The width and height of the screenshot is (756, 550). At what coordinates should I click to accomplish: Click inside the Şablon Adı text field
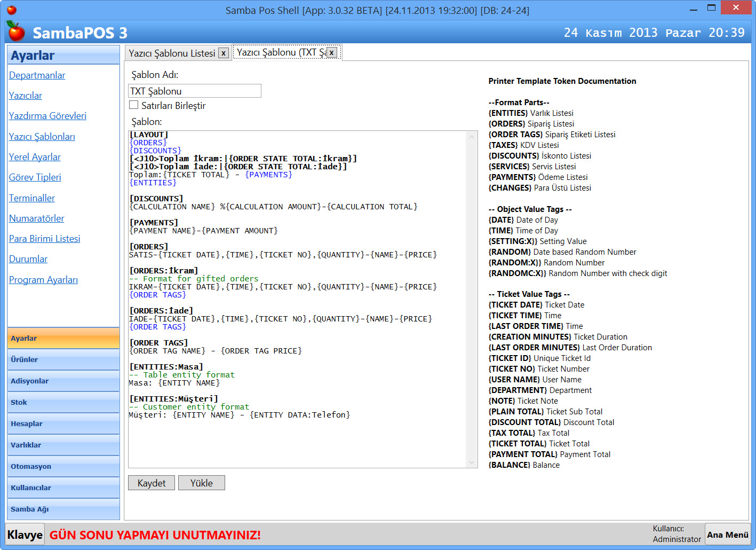pos(195,91)
